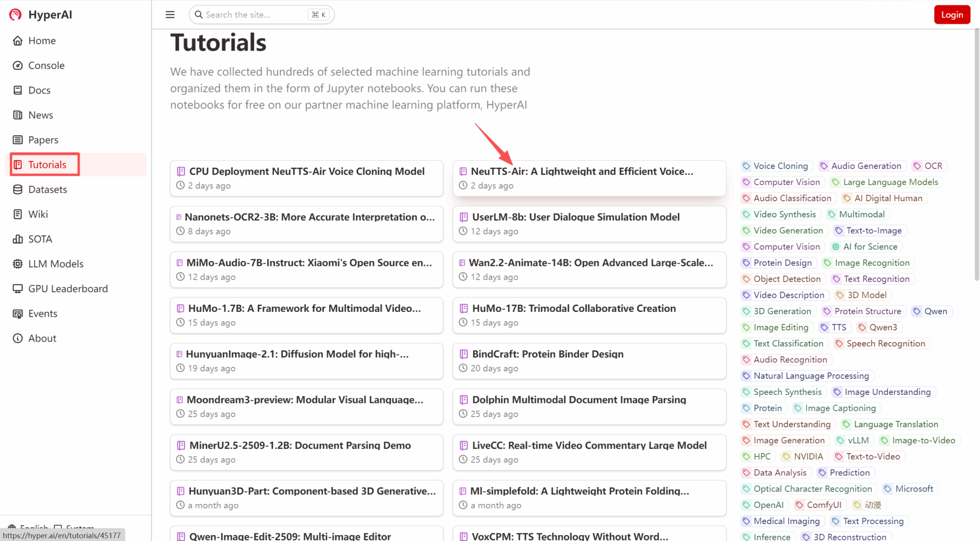980x541 pixels.
Task: Open the UserLM-8b Dialogue Simulation tutorial
Action: (x=575, y=217)
